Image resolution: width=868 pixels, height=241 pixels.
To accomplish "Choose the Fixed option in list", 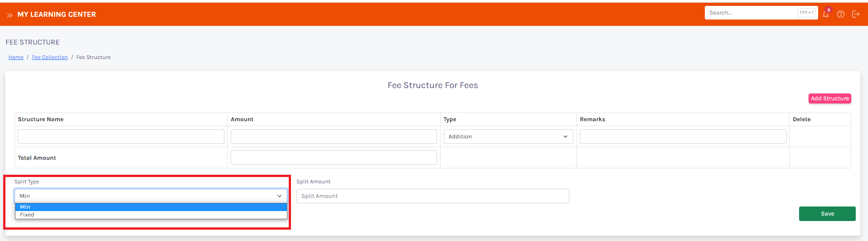I will [x=150, y=215].
